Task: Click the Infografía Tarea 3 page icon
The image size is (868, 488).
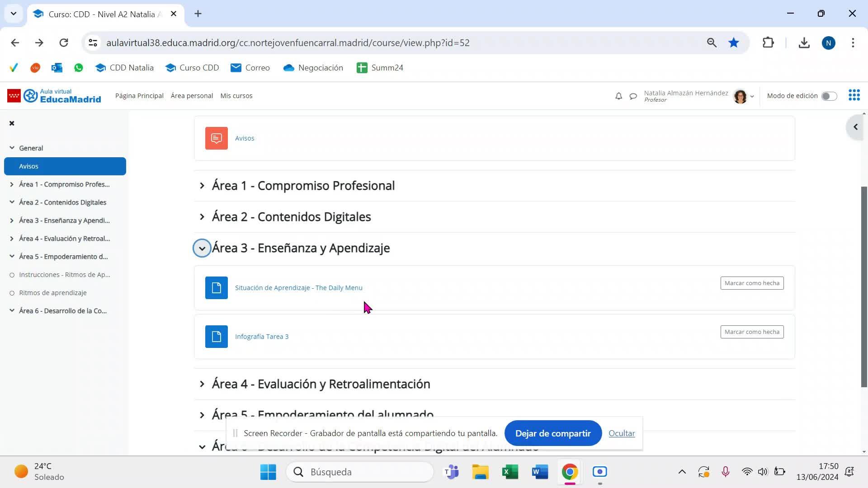Action: pyautogui.click(x=216, y=337)
